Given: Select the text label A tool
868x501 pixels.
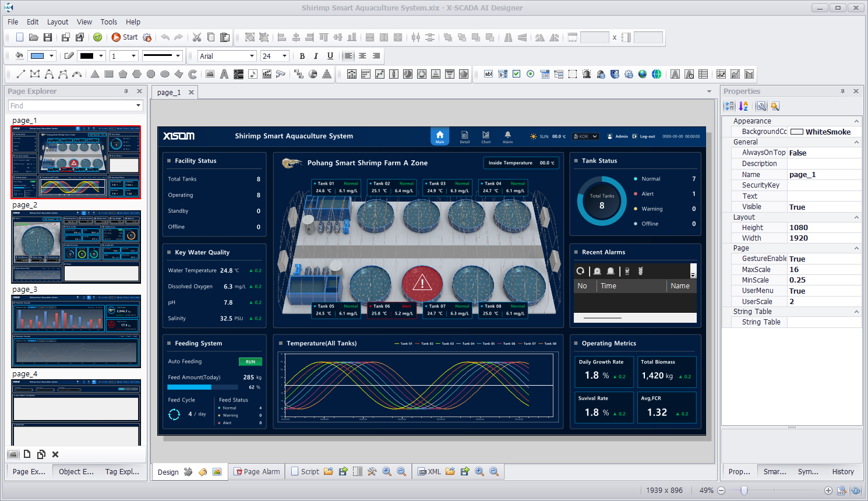Looking at the screenshot, I should (x=224, y=74).
